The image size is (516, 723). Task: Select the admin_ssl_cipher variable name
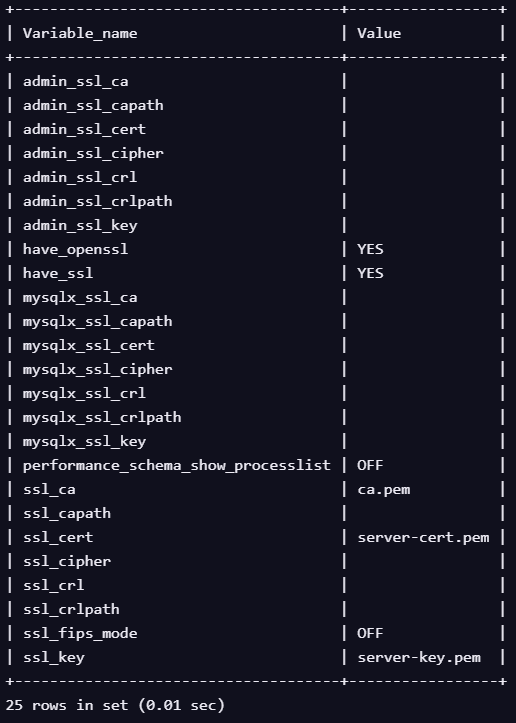click(93, 154)
